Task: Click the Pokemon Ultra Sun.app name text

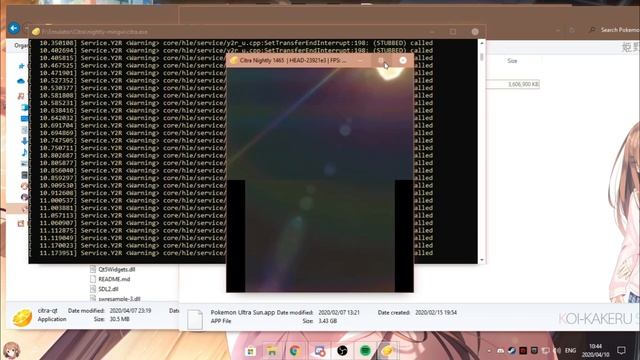Action: 243,312
